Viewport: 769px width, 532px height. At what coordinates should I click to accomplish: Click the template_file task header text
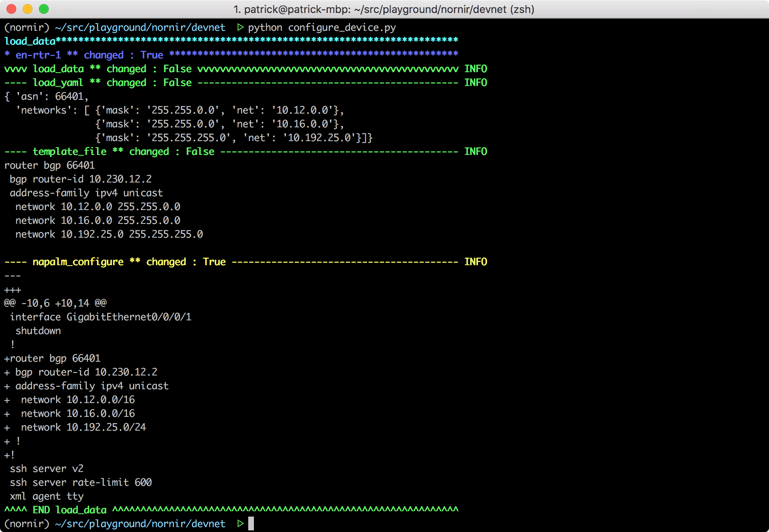(69, 152)
